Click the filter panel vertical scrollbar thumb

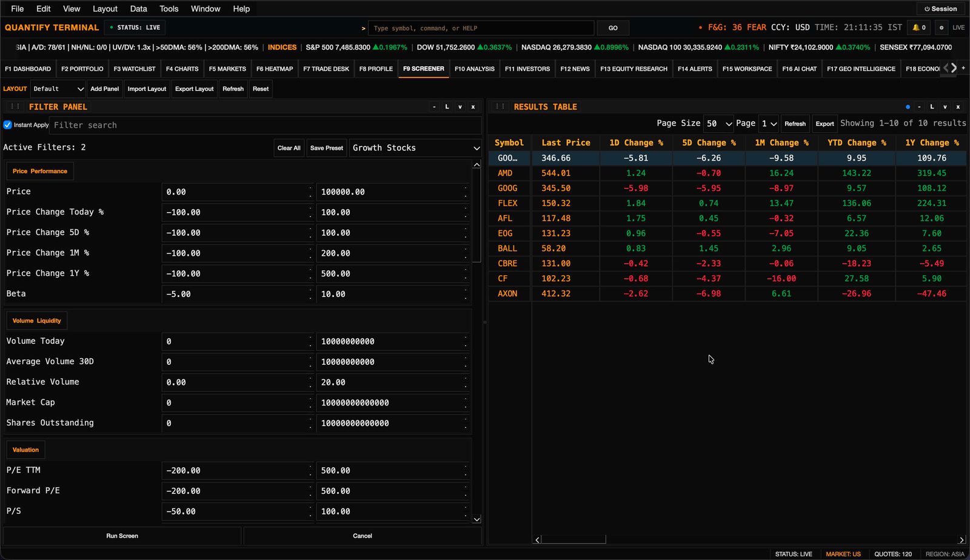pos(477,216)
